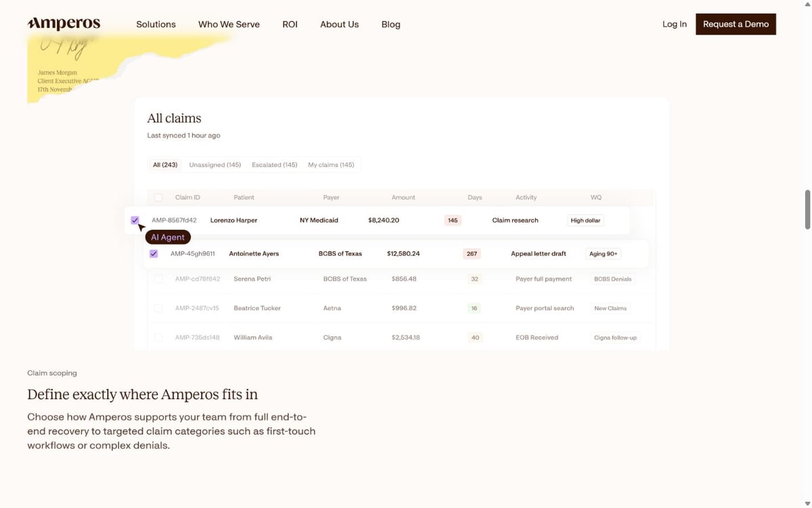Screen dimensions: 812x508
Task: Click patient name Lorenzo Harper
Action: point(234,220)
